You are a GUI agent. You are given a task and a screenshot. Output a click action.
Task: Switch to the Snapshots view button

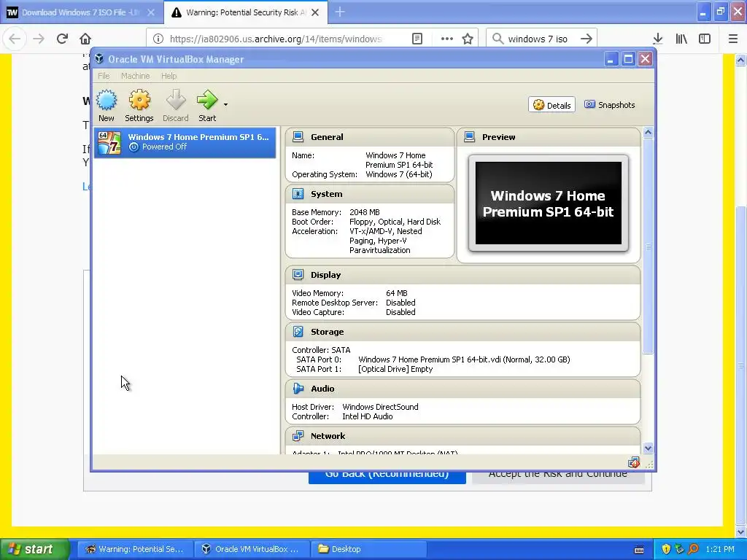(x=610, y=105)
